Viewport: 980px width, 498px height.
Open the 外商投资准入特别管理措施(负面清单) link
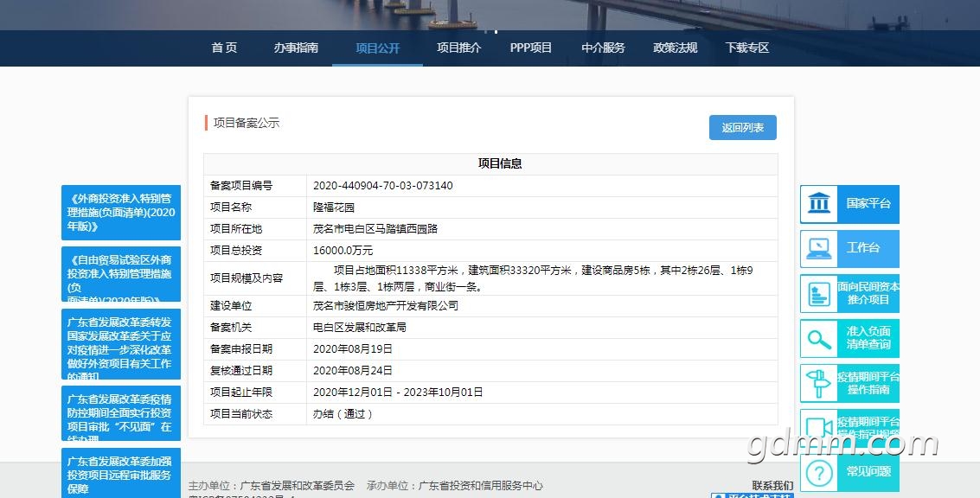click(x=121, y=213)
